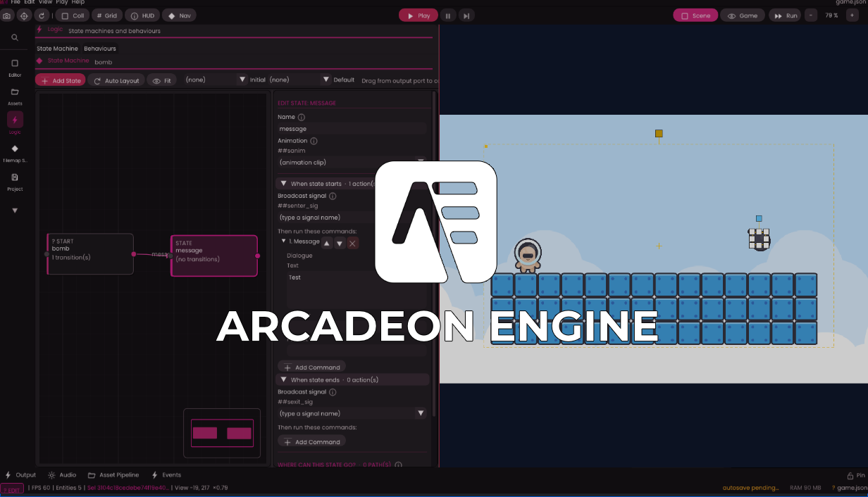Toggle the Grid overlay
This screenshot has width=868, height=497.
[107, 15]
